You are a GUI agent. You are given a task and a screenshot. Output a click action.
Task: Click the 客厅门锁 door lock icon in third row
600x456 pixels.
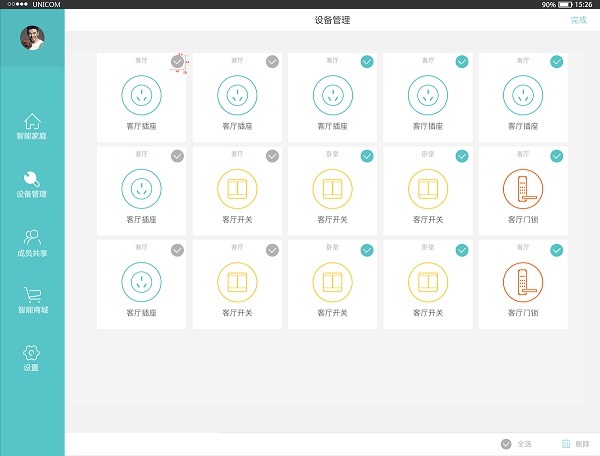pos(523,283)
